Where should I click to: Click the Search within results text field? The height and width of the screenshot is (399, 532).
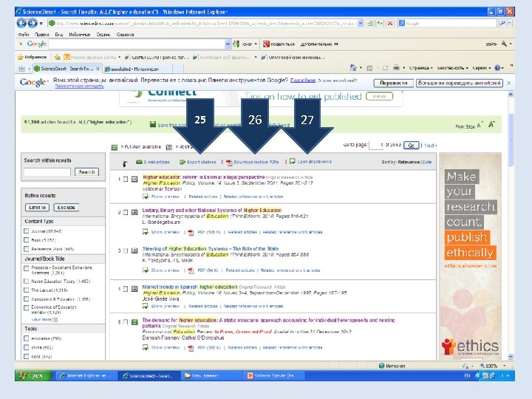[47, 172]
